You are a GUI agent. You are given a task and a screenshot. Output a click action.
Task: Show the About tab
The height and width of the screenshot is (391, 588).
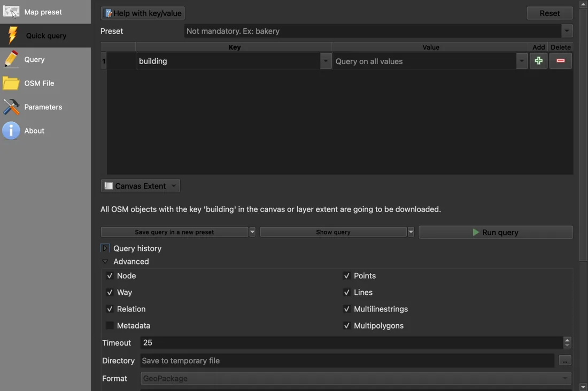[x=45, y=130]
